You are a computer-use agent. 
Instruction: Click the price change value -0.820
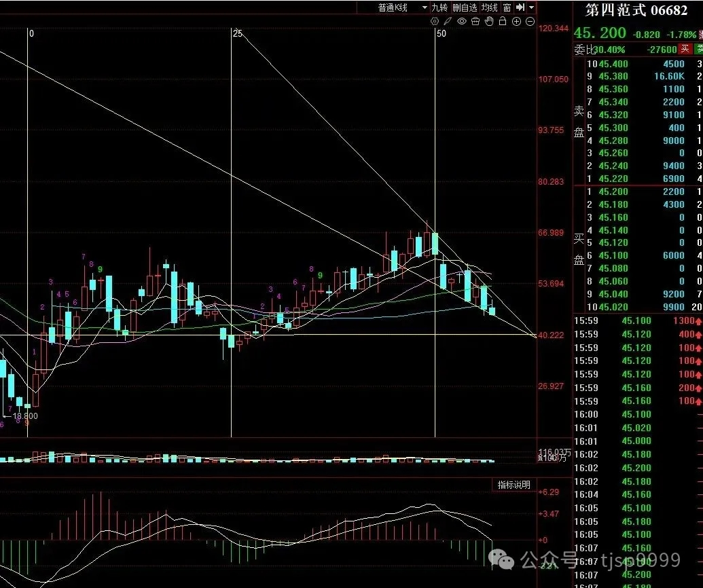(x=647, y=35)
